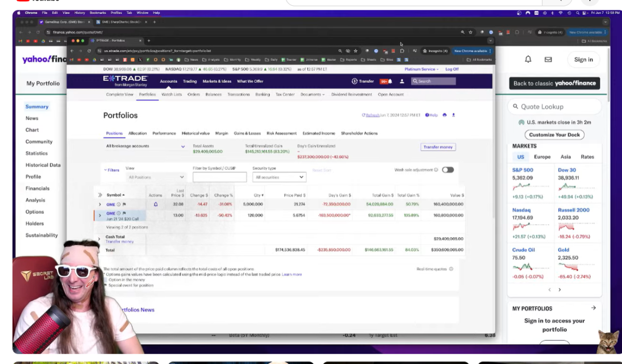Click the download icon next to print
Screen dimensions: 622x364
click(454, 115)
